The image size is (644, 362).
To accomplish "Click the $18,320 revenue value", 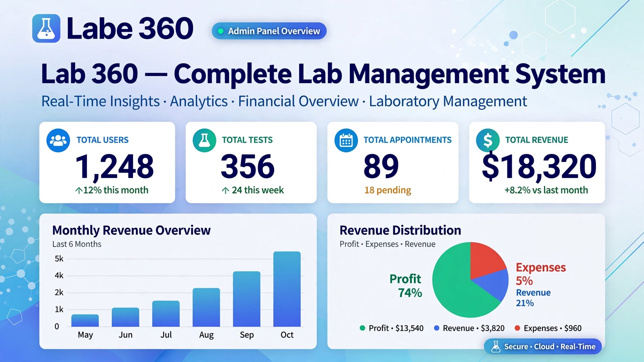I will (x=539, y=166).
